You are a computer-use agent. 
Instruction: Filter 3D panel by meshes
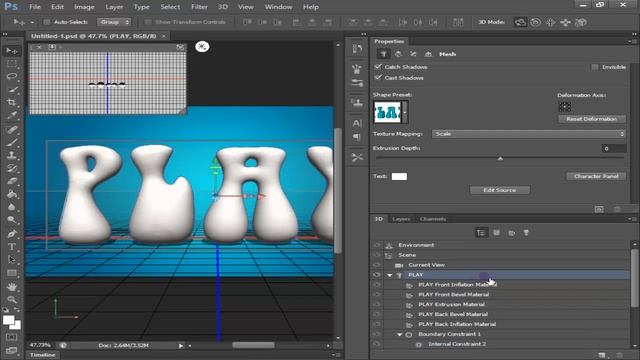(x=496, y=233)
